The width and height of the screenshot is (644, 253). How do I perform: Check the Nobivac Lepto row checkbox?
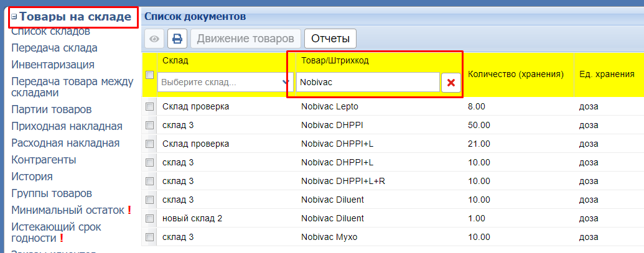click(x=149, y=107)
